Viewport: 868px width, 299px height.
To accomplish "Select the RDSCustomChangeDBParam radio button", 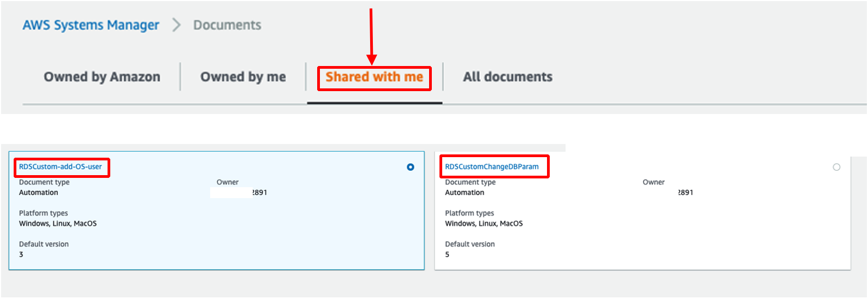I will (x=836, y=167).
